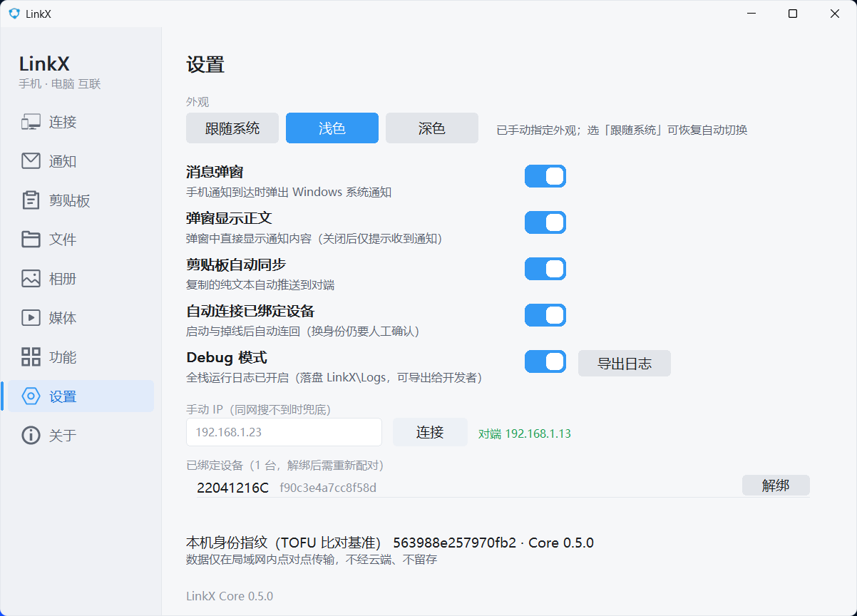Click the 设置 hexagon gear icon

(31, 396)
